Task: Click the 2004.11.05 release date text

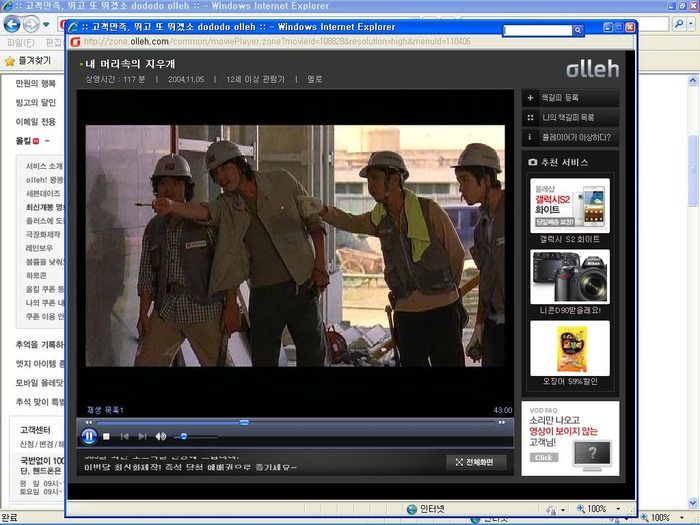Action: point(186,79)
